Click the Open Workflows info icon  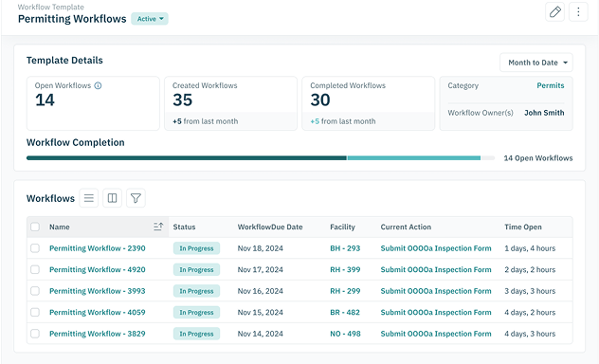98,85
